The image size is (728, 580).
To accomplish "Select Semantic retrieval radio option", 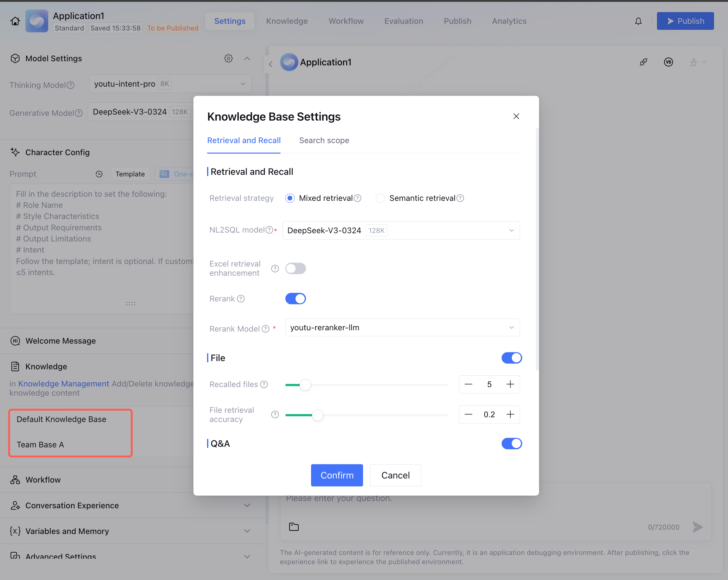I will (380, 198).
